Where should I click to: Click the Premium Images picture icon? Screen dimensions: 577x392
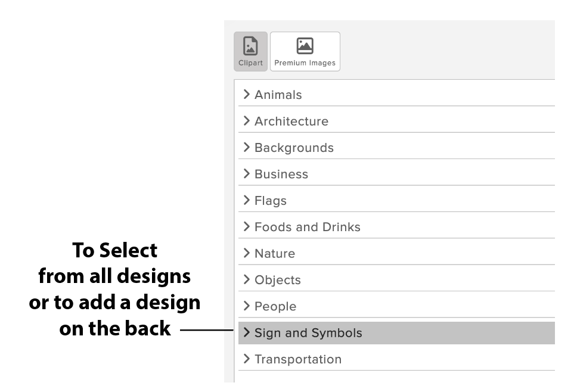[305, 46]
